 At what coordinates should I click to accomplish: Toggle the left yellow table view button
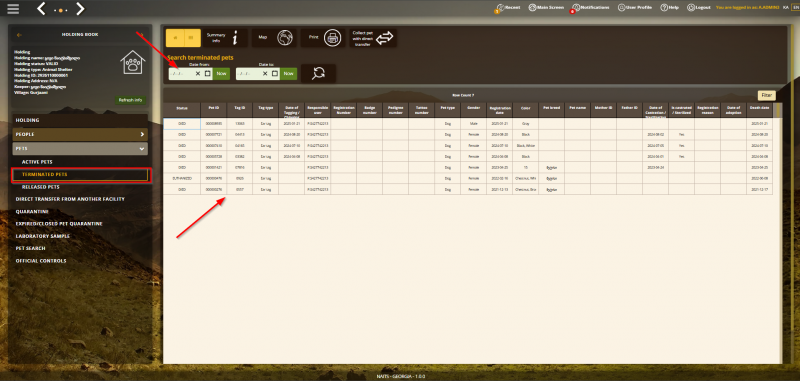point(174,38)
